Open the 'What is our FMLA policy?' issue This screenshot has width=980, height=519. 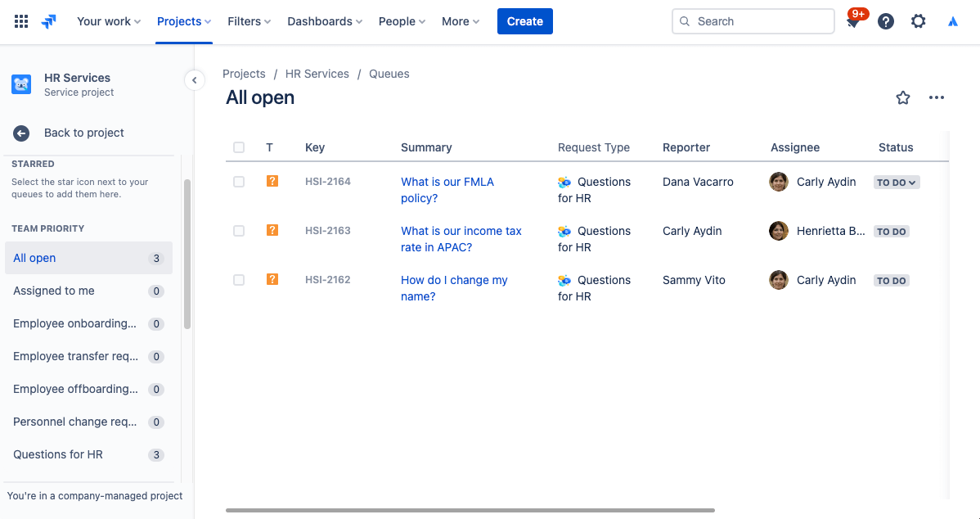[447, 190]
